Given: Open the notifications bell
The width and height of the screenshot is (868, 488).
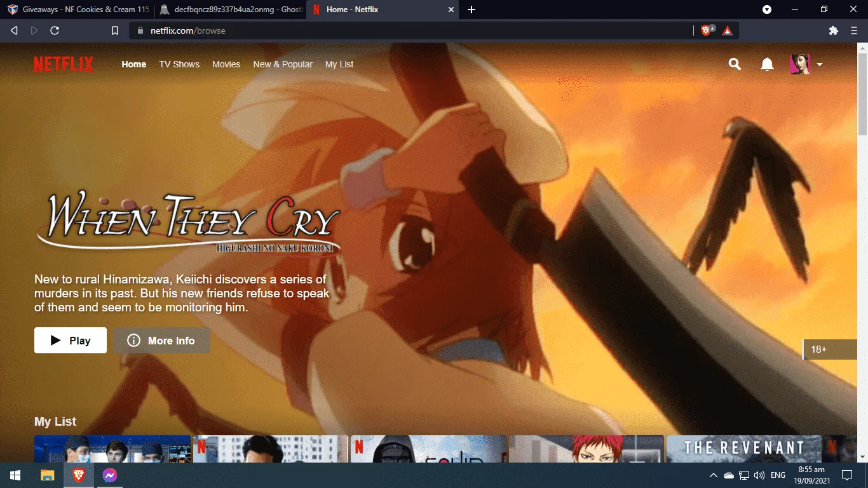Looking at the screenshot, I should [767, 64].
